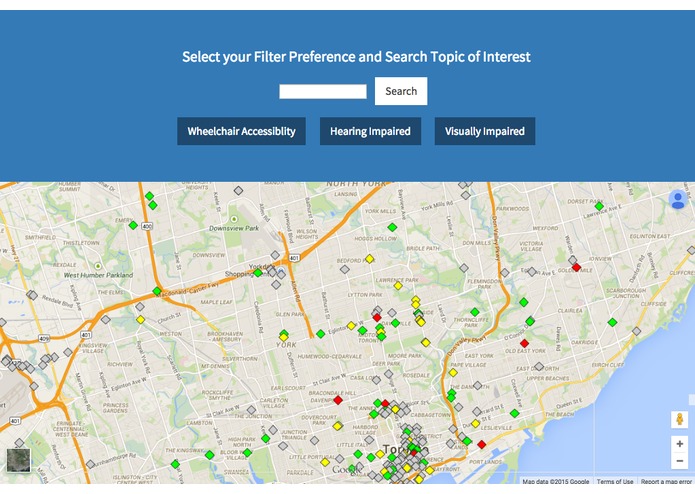The height and width of the screenshot is (494, 695).
Task: Select the Wheelchair Accessiblity filter
Action: 242,131
